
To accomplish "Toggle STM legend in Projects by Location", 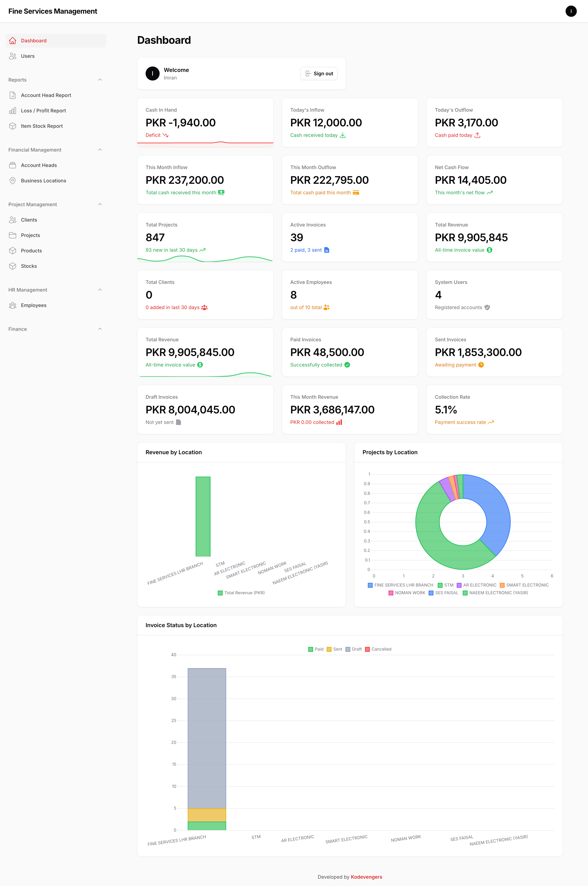I will tap(446, 585).
